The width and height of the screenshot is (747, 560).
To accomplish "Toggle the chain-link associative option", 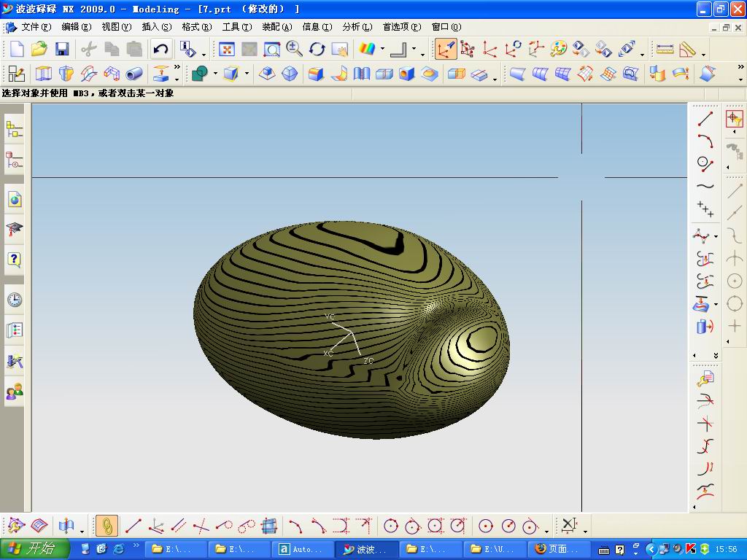I will point(107,526).
